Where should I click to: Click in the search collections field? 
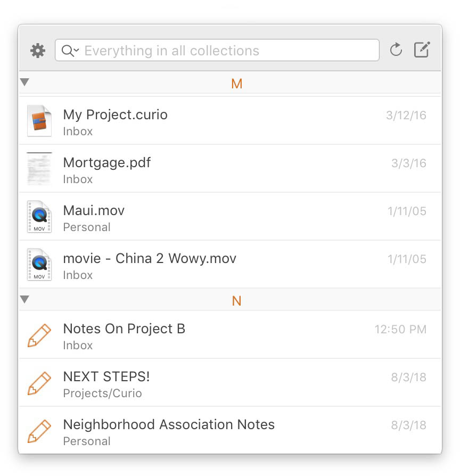(224, 51)
